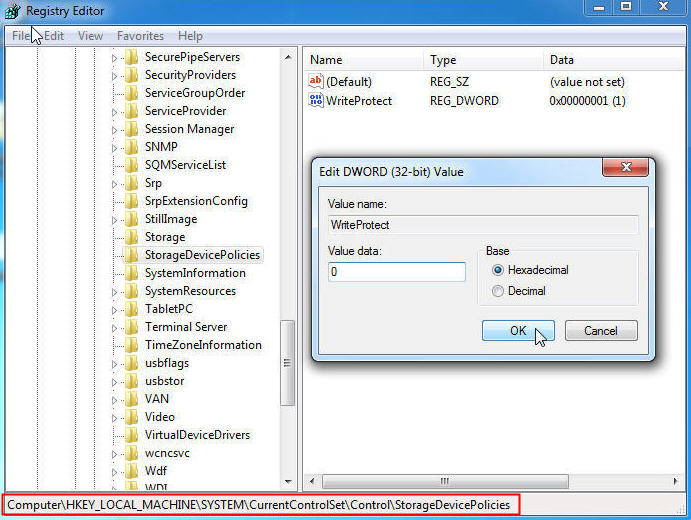Click the vertical tree scrollbar thumb
This screenshot has width=691, height=520.
coord(287,363)
